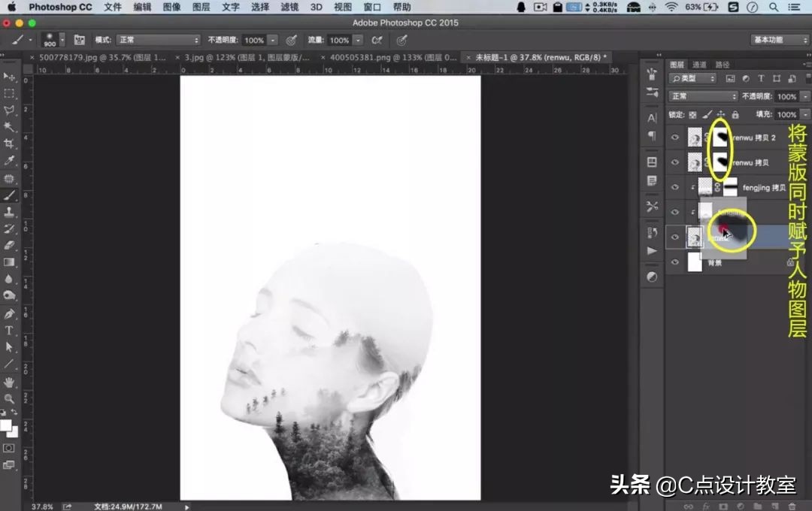Select the Zoom tool in toolbox

click(x=9, y=399)
